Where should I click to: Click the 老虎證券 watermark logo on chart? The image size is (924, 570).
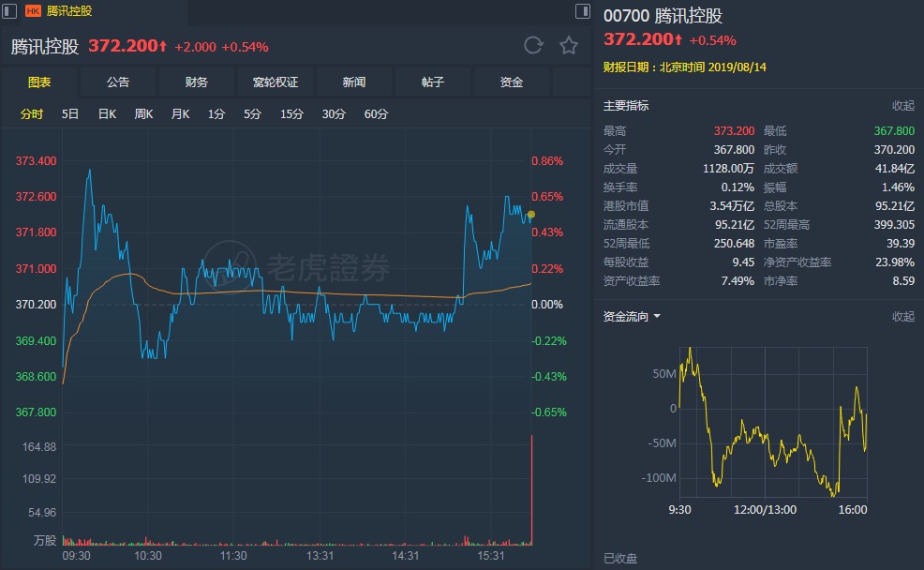(298, 268)
